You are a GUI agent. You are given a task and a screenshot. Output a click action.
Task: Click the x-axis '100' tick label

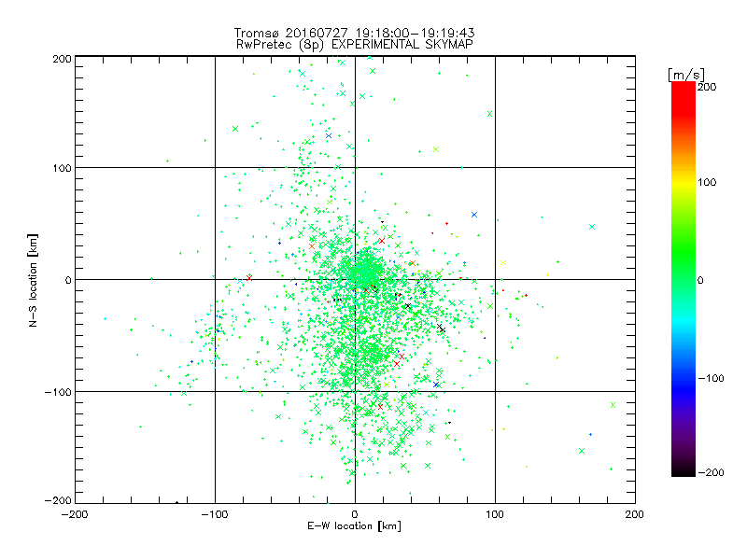coord(495,514)
